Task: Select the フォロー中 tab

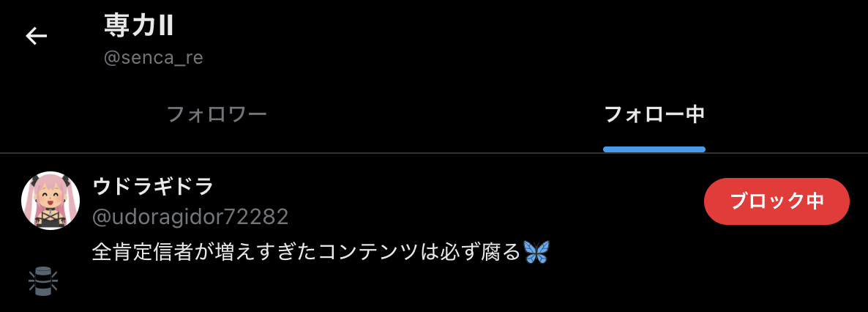Action: click(x=654, y=115)
